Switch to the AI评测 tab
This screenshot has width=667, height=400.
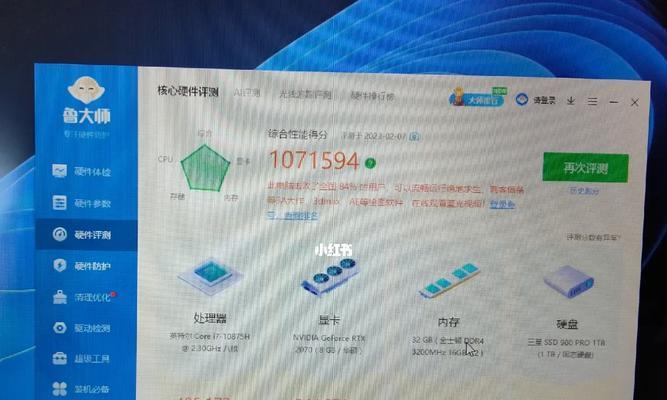(x=247, y=93)
